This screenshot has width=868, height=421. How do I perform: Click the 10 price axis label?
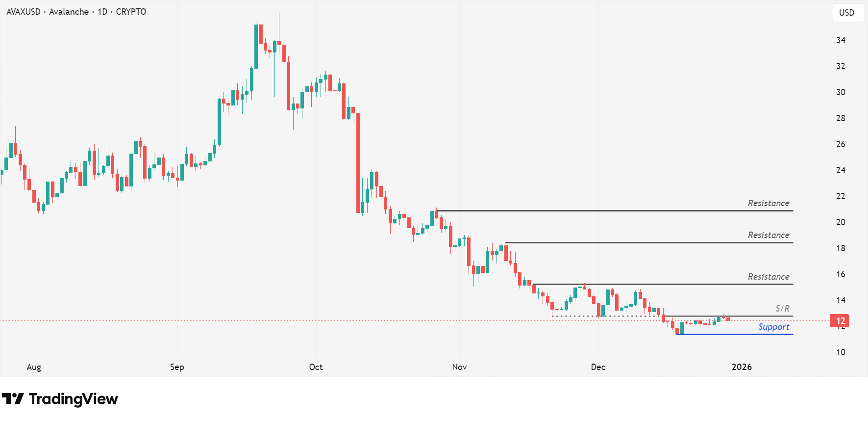841,352
